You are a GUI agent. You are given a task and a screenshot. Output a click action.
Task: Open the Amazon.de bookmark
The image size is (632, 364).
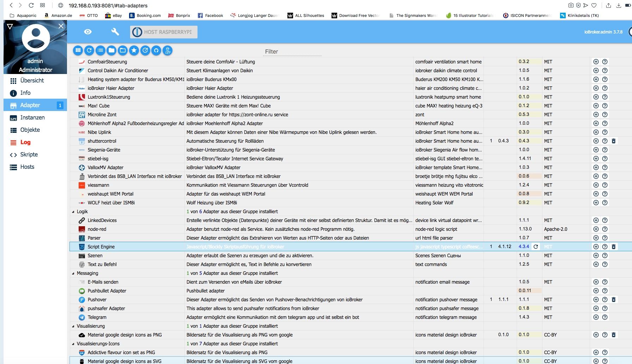[58, 16]
